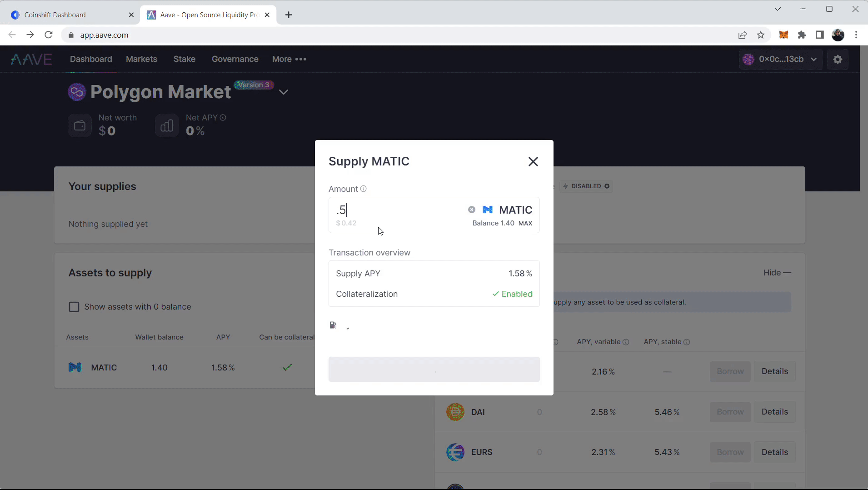The image size is (868, 490).
Task: Click the Balance 1.40 text
Action: tap(493, 223)
